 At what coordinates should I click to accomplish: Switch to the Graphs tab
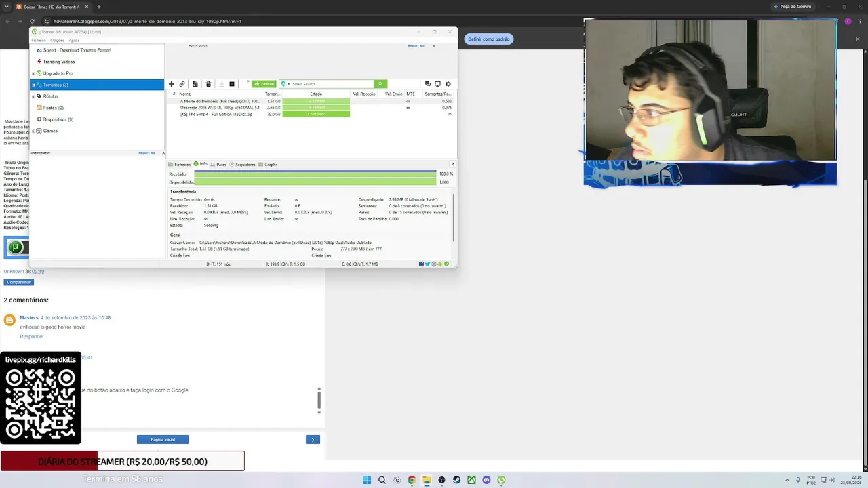268,165
